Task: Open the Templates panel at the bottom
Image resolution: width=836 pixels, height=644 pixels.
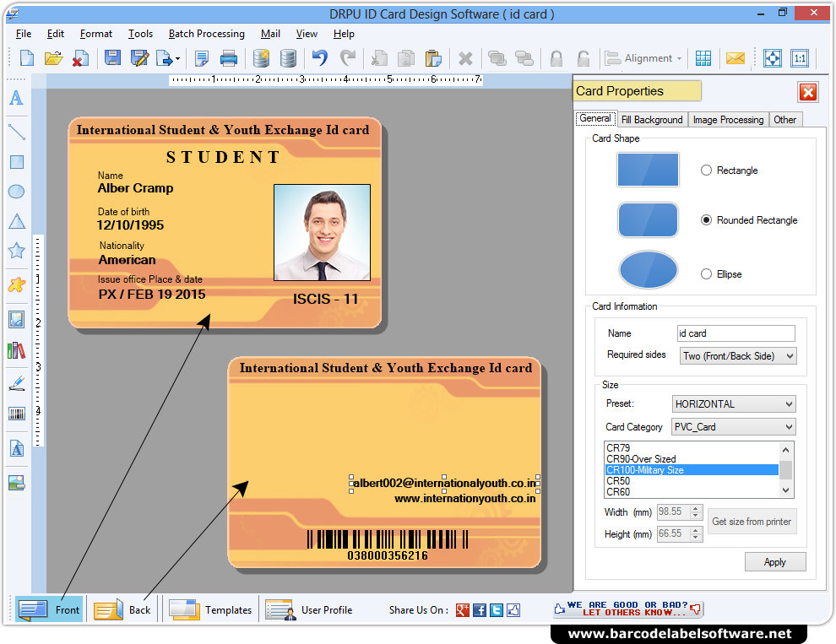Action: click(x=209, y=609)
